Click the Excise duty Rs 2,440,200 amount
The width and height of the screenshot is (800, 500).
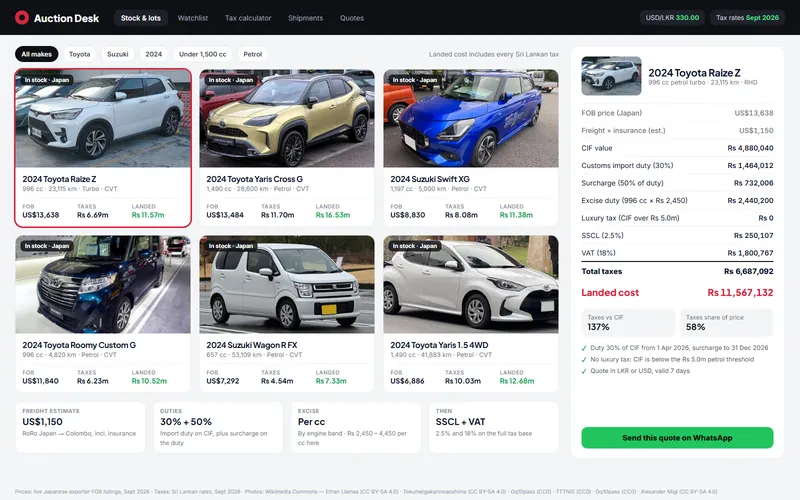tap(750, 201)
